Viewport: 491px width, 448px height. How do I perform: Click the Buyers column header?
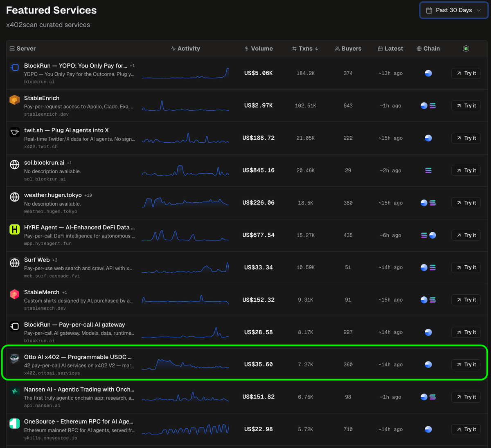click(348, 49)
